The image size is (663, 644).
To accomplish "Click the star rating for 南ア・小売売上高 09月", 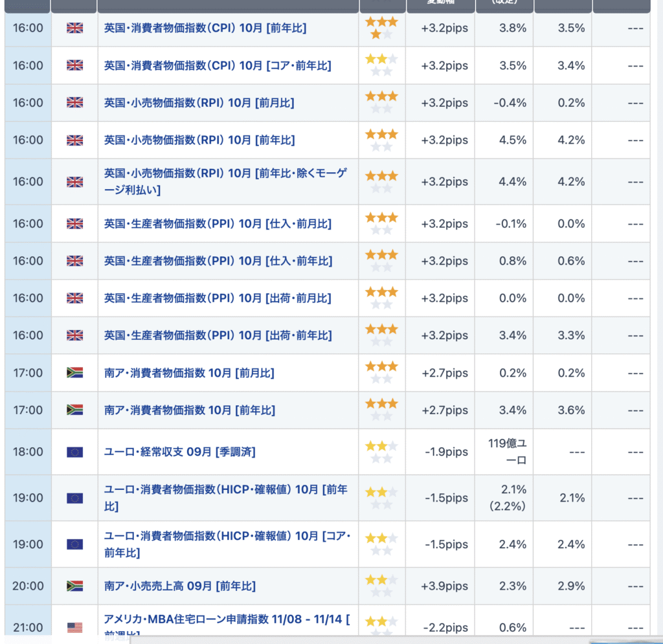I will click(x=381, y=586).
